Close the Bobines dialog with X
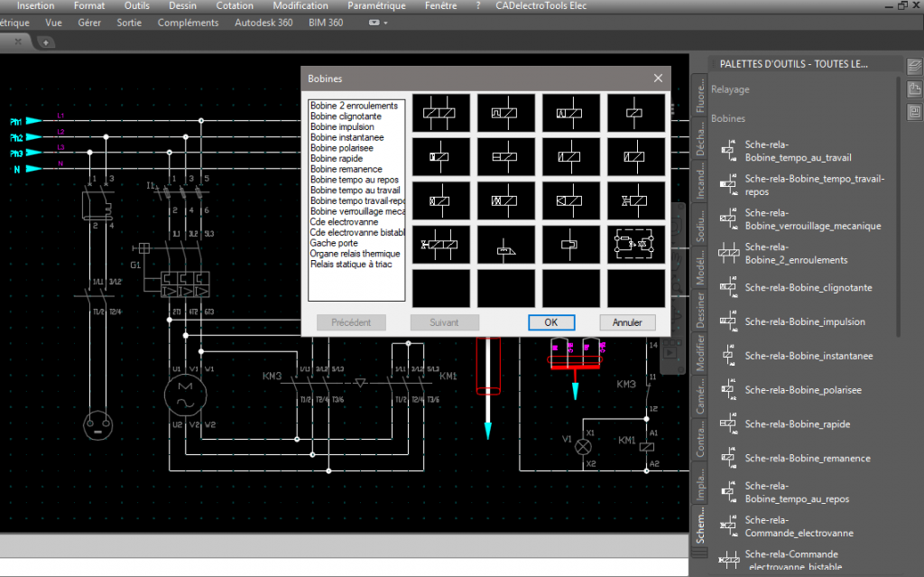Screen dimensions: 924x577 coord(658,79)
